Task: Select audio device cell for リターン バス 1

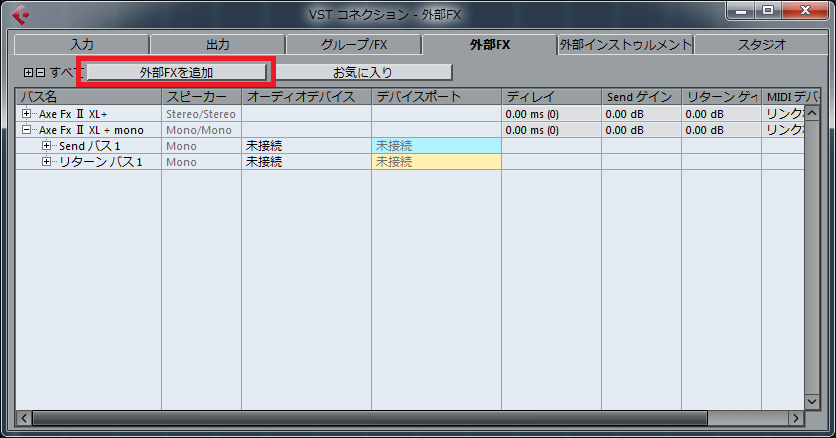Action: (307, 161)
